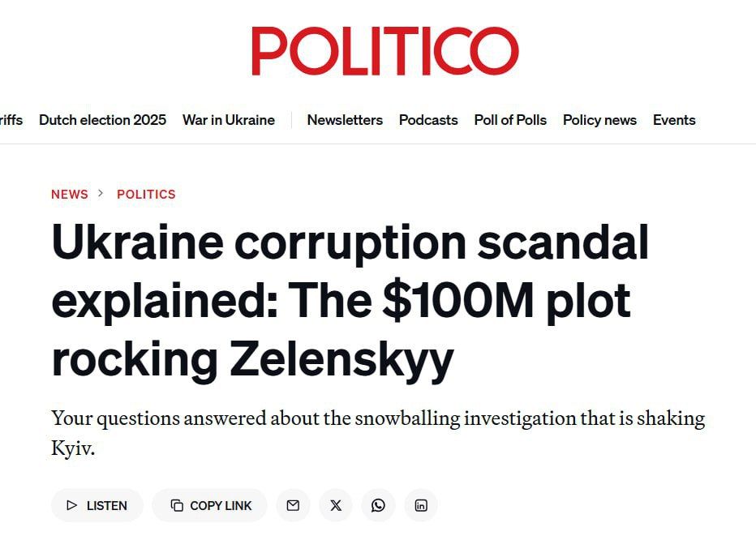This screenshot has width=756, height=536.
Task: Start audio playback with the LISTEN button
Action: (x=97, y=505)
